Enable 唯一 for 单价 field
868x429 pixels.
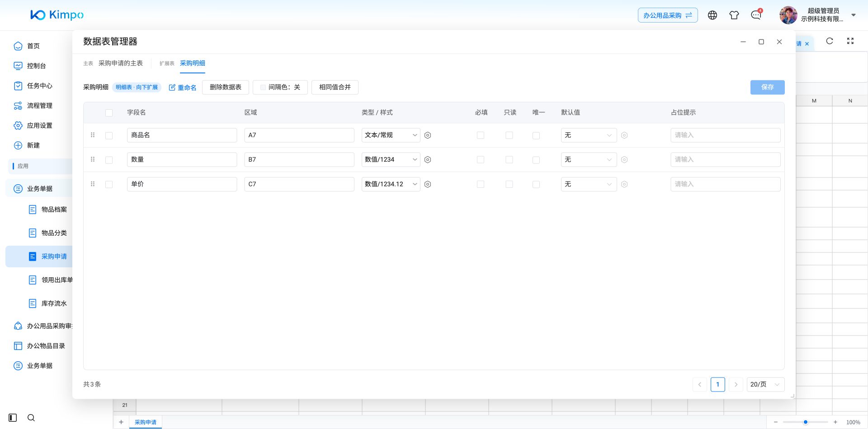[536, 184]
